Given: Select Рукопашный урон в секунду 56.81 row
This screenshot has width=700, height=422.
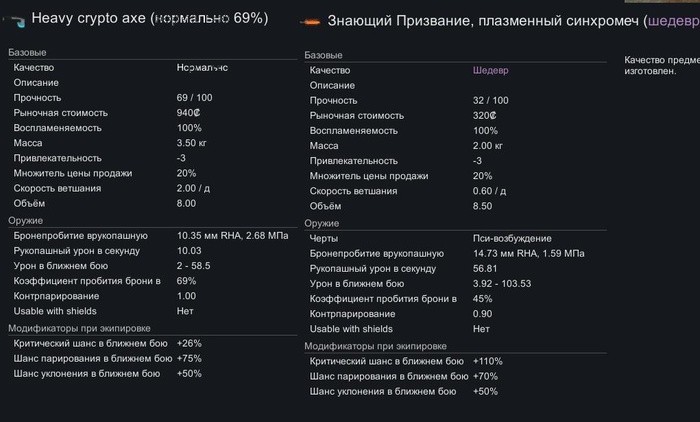Looking at the screenshot, I should [x=450, y=269].
